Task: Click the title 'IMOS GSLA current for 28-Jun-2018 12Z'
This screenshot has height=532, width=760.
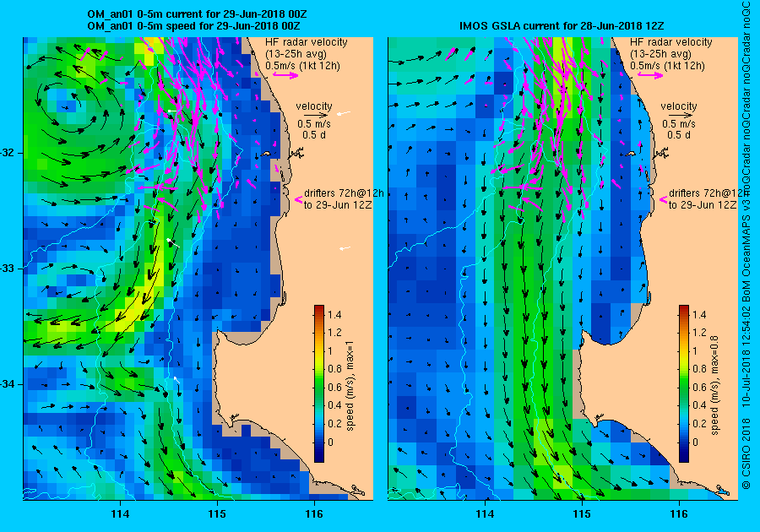Action: (x=562, y=25)
